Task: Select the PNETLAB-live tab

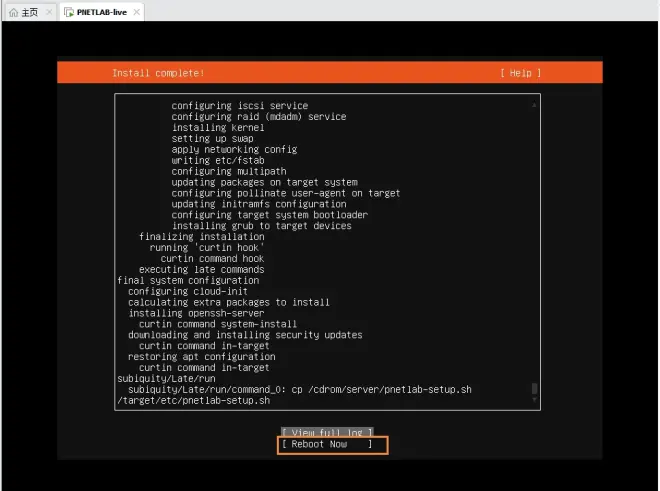Action: click(x=101, y=12)
